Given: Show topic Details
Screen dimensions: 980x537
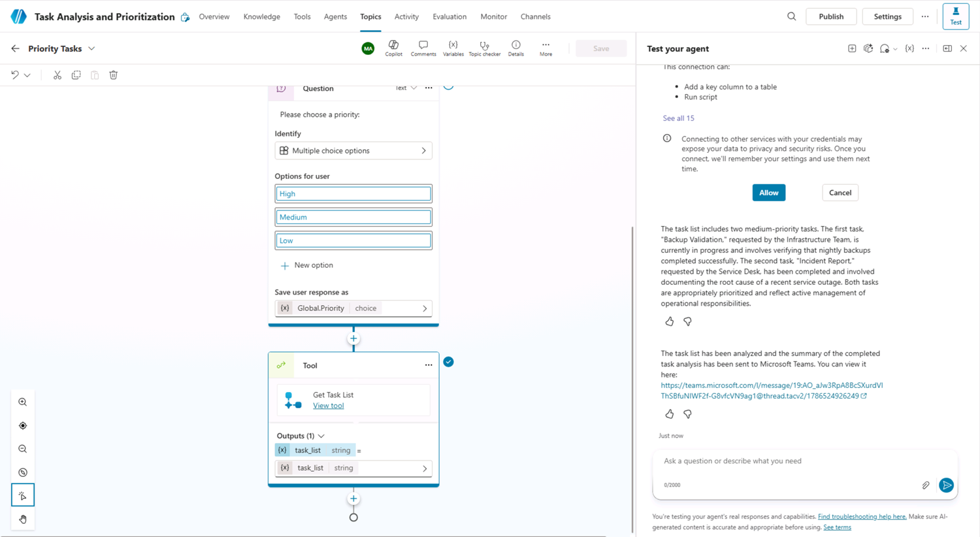Looking at the screenshot, I should click(515, 48).
